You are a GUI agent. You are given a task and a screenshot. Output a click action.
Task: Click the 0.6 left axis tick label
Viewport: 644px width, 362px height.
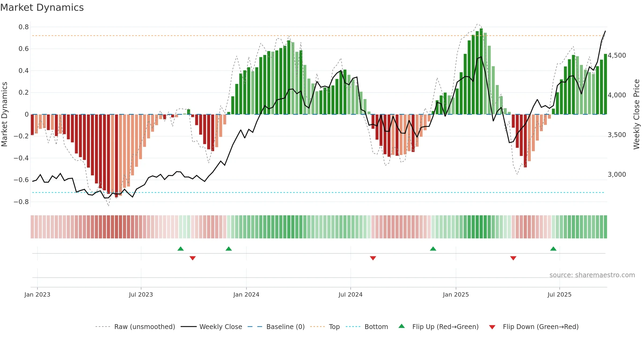24,49
